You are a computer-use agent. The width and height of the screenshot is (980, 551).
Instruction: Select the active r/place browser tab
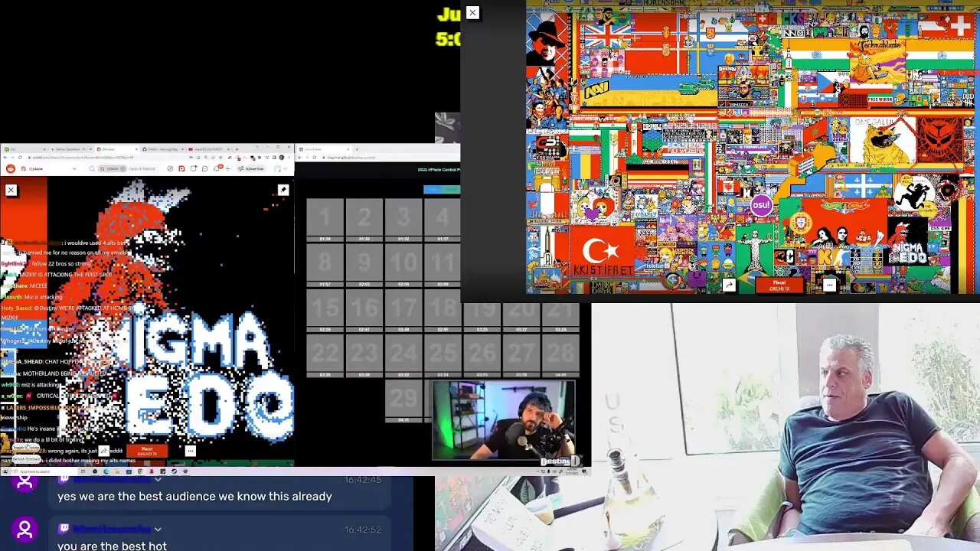117,149
